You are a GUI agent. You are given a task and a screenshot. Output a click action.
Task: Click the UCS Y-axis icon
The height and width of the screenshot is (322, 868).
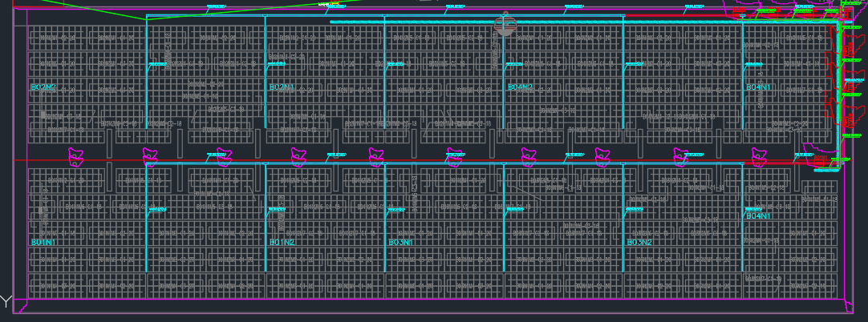point(6,302)
